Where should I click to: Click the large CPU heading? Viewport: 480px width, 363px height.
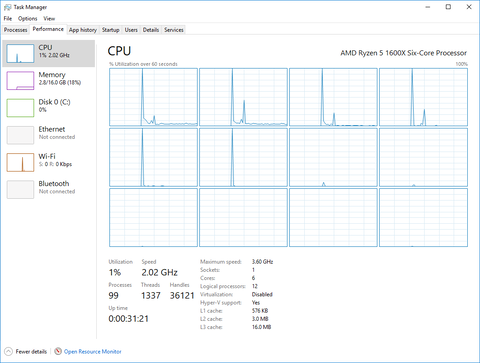click(x=119, y=51)
